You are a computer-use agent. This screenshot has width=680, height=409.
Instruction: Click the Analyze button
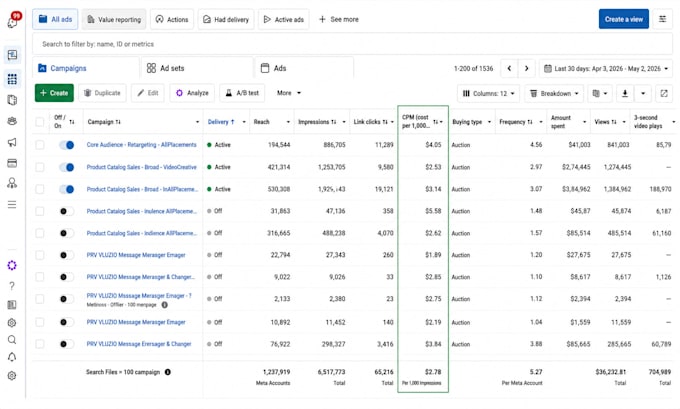click(192, 93)
